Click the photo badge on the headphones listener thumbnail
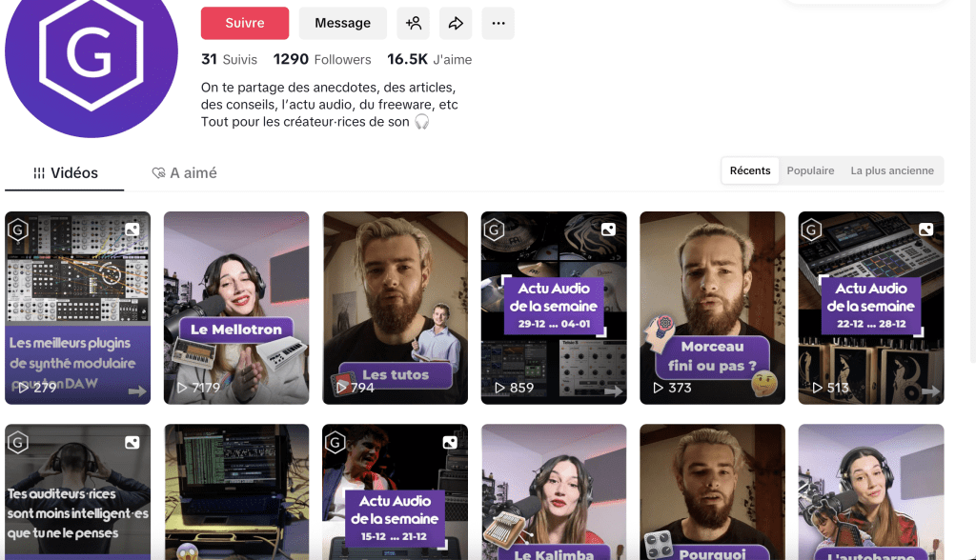 134,442
